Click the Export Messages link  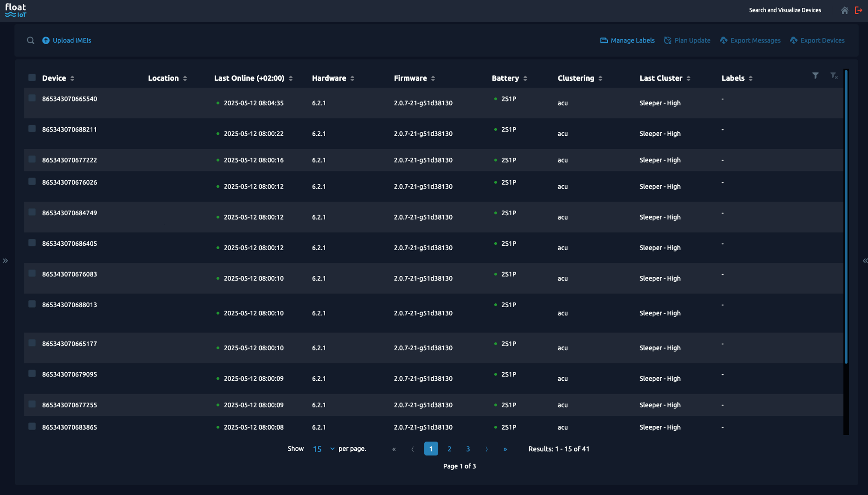point(755,40)
